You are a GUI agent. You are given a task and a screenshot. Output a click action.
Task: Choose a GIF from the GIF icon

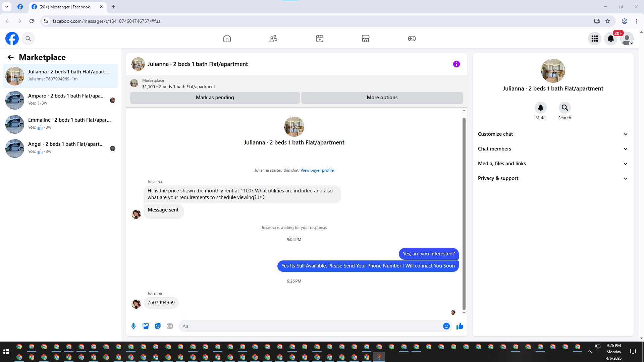170,326
